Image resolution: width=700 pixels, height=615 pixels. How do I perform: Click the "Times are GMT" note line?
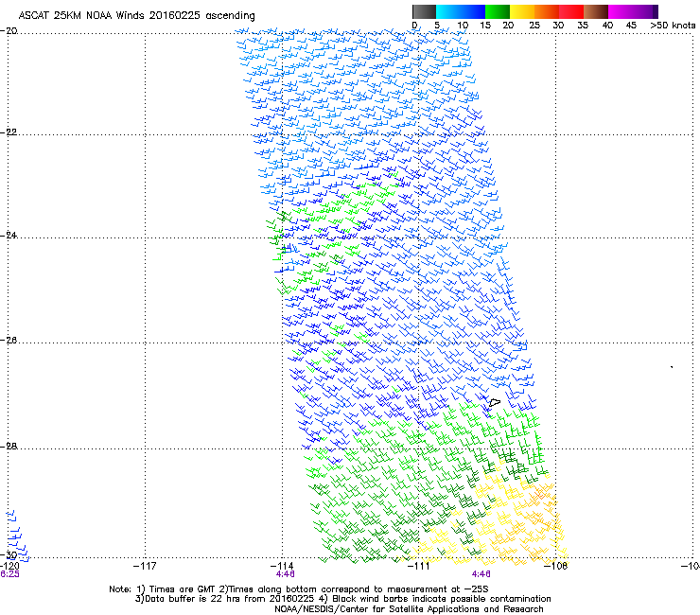[299, 589]
